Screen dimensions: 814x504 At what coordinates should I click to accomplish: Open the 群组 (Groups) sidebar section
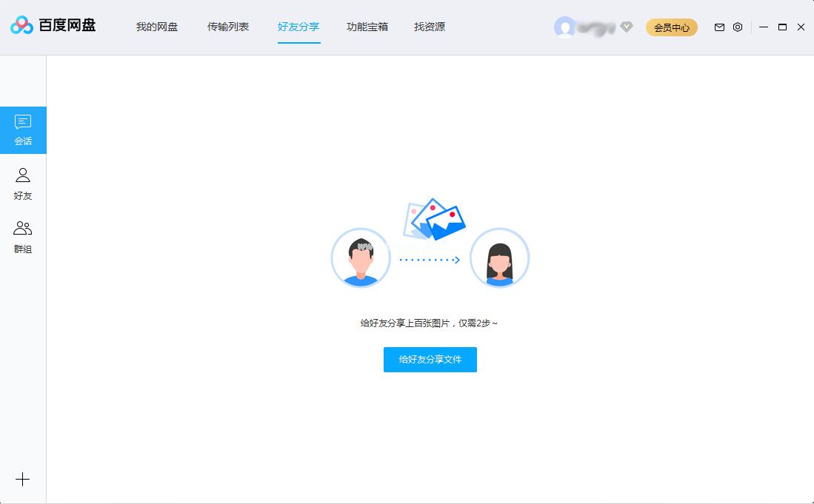(x=23, y=237)
